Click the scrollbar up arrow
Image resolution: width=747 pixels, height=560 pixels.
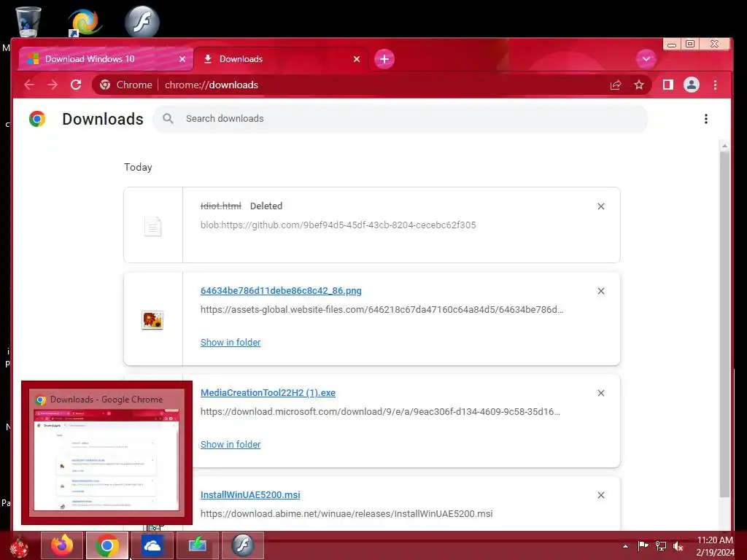tap(724, 146)
